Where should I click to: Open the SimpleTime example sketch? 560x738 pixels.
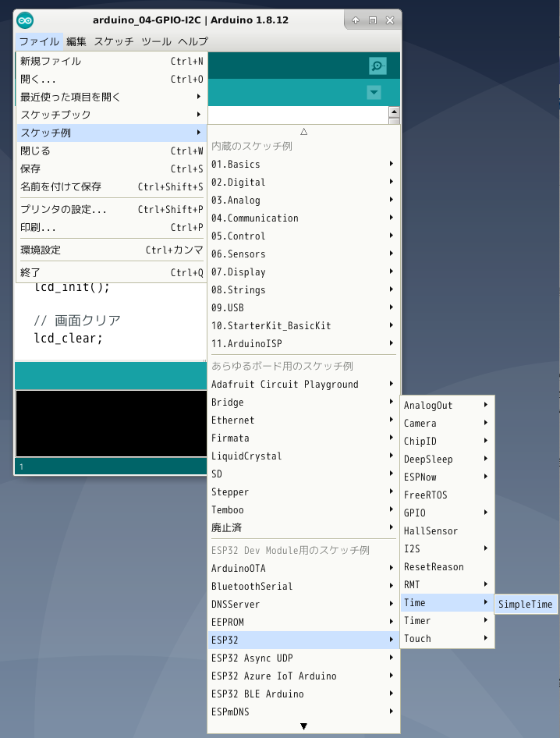coord(525,604)
